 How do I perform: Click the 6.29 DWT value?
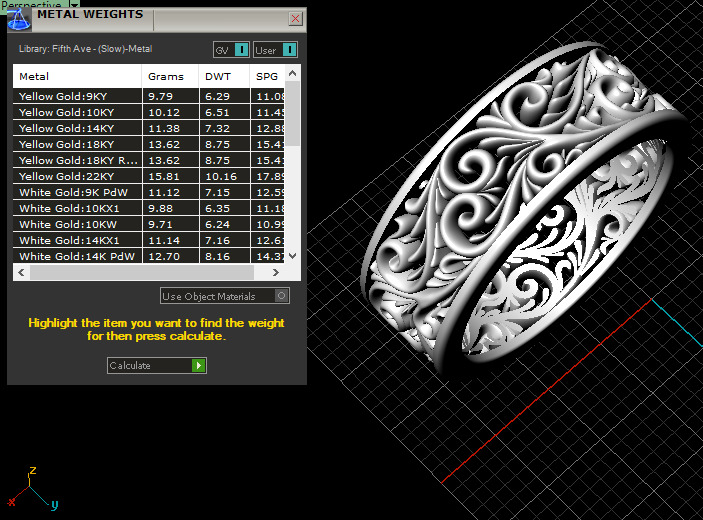pos(217,96)
